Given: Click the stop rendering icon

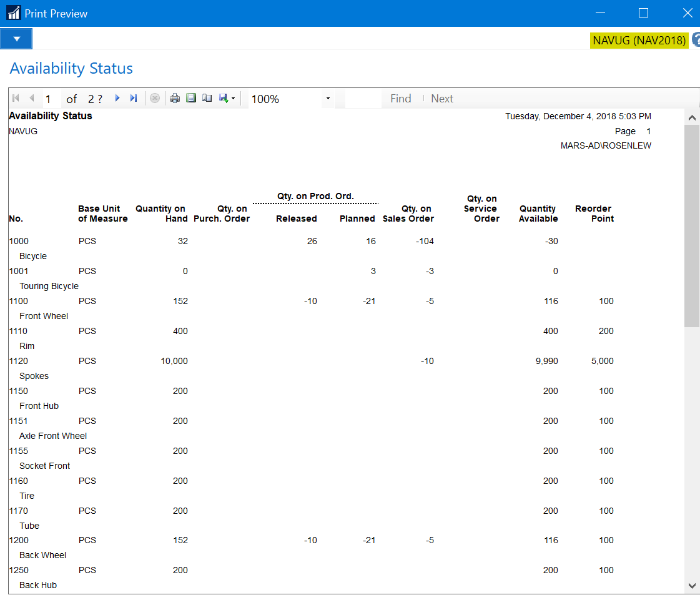Looking at the screenshot, I should pos(155,99).
